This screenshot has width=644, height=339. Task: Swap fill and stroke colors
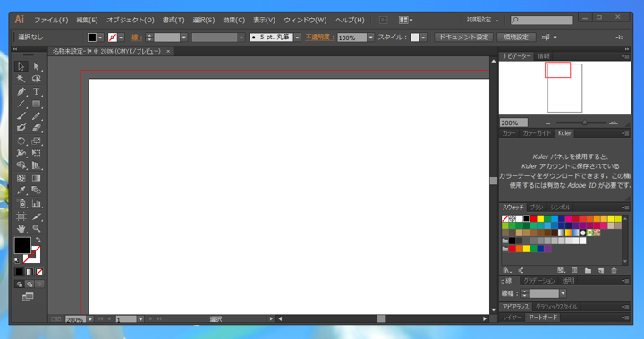coord(38,239)
